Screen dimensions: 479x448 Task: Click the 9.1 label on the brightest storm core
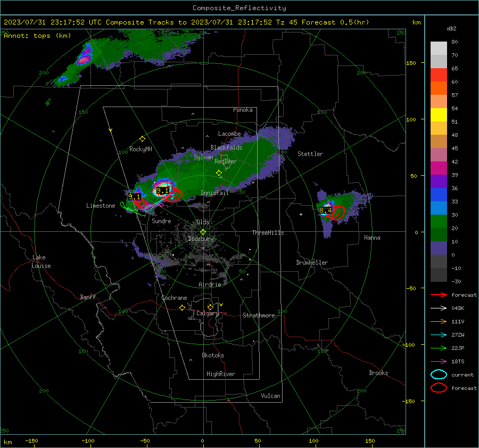(x=162, y=191)
